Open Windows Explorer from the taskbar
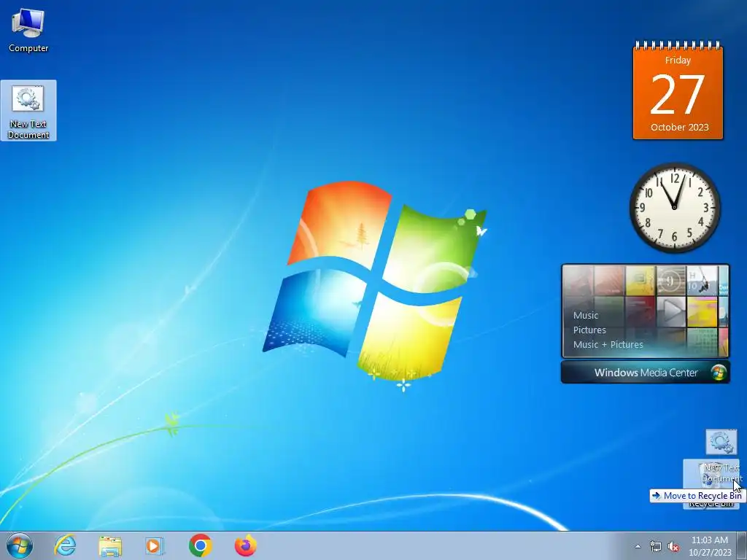 click(x=110, y=545)
